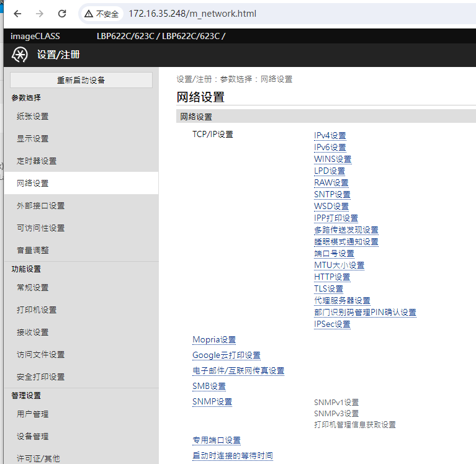Image resolution: width=476 pixels, height=464 pixels.
Task: Click the 设置/注册 gear icon
Action: [20, 55]
